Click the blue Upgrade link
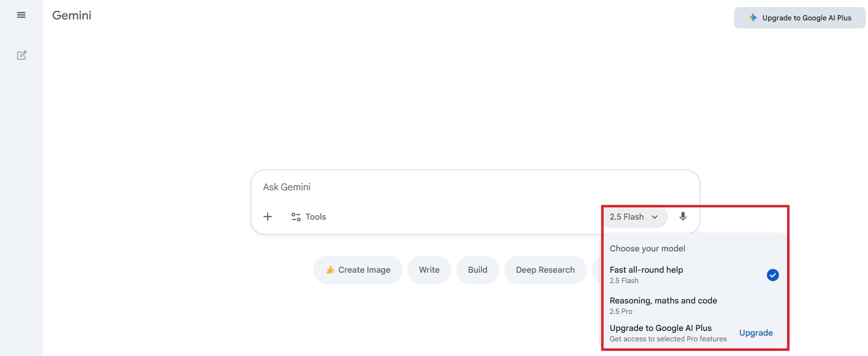This screenshot has height=356, width=868. click(x=755, y=333)
